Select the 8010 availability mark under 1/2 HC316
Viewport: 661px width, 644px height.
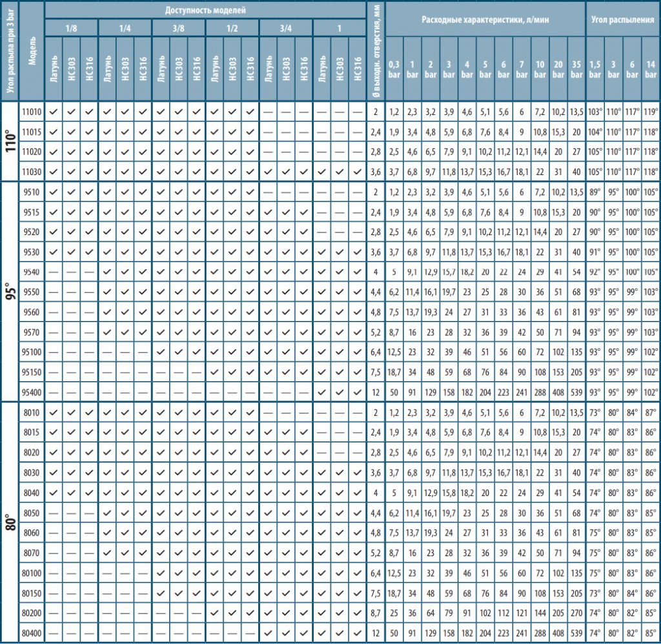250,413
